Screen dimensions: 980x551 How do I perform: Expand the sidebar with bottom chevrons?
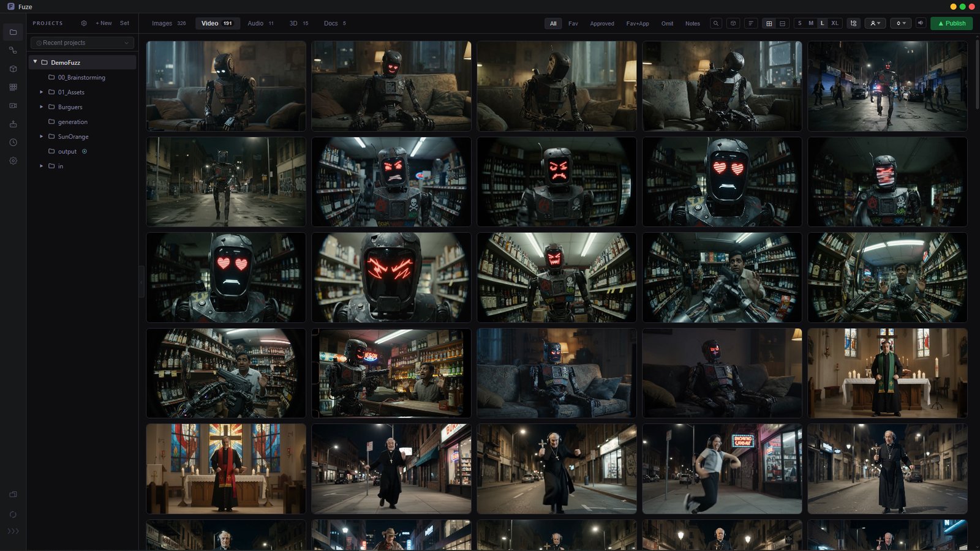click(13, 531)
